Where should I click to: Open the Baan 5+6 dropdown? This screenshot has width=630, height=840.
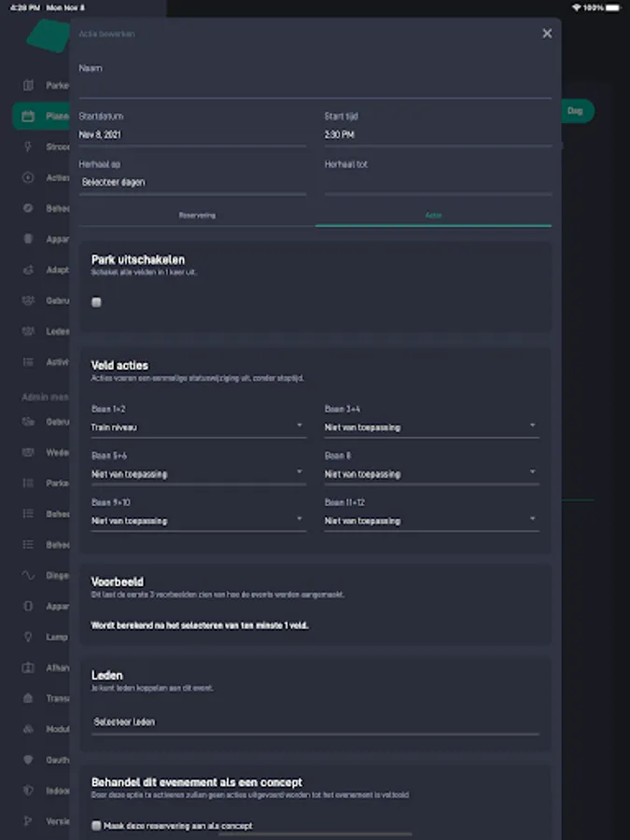[x=198, y=473]
